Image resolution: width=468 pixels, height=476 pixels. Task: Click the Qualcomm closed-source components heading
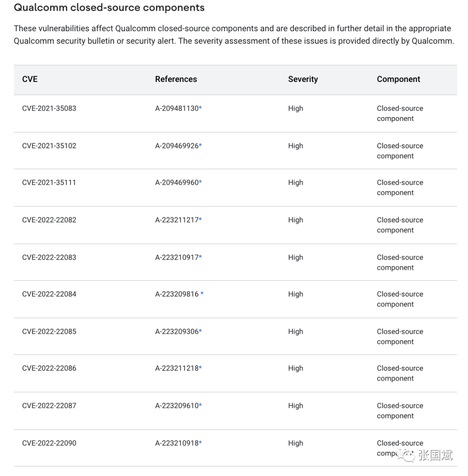109,8
